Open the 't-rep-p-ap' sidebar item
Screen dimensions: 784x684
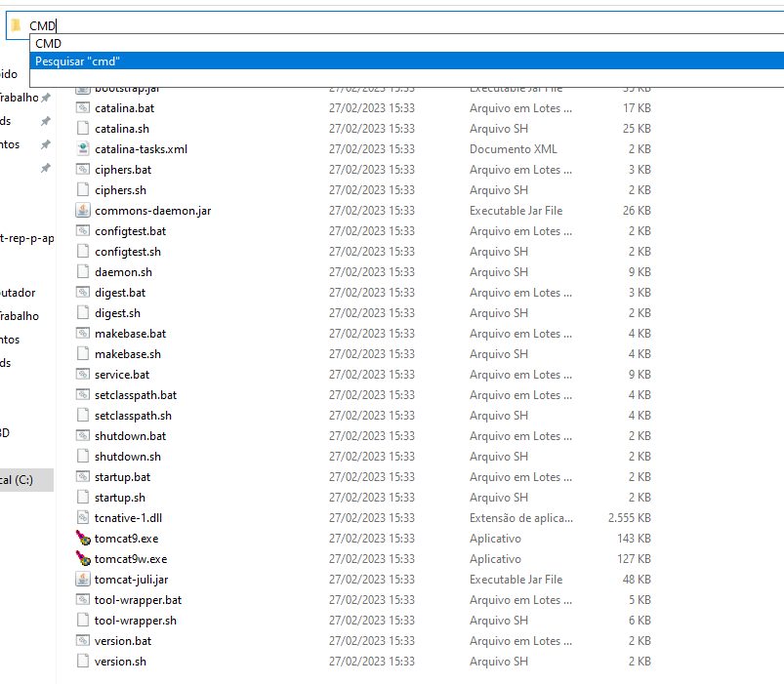27,238
